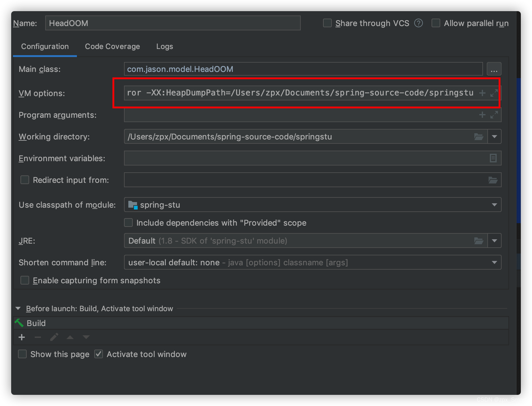Open the Environment variables editor icon
The width and height of the screenshot is (532, 406).
(493, 158)
